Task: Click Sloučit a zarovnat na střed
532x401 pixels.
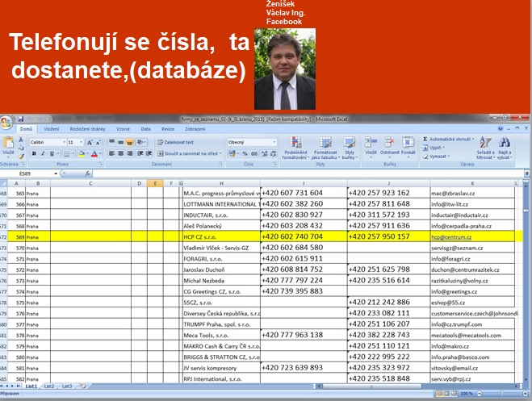Action: [190, 154]
